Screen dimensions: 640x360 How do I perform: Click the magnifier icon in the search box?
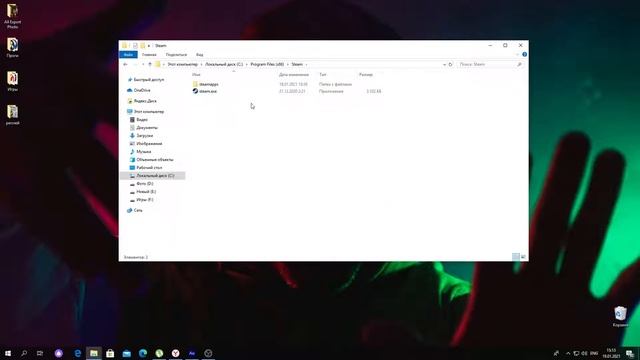coord(519,64)
